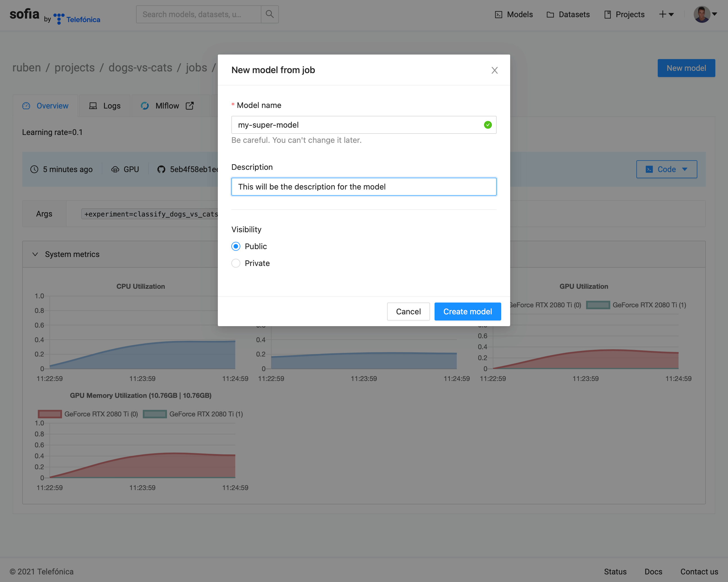Open the Code dropdown

click(x=666, y=169)
